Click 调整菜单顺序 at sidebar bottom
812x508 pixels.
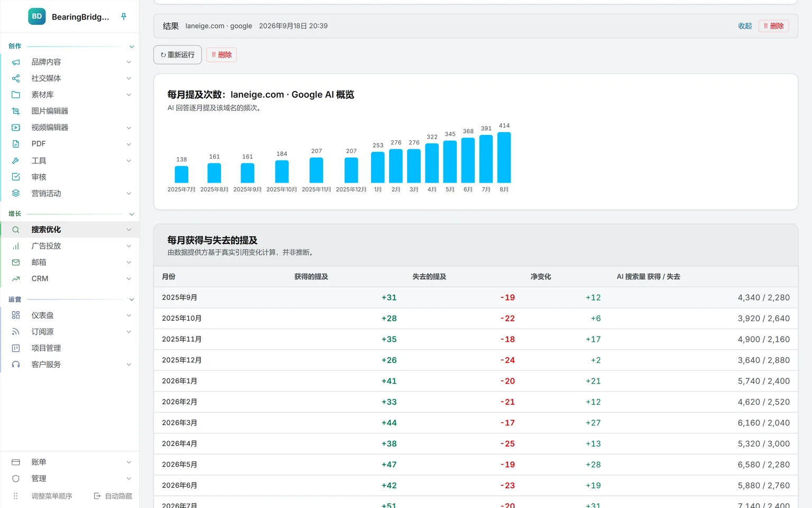(x=52, y=496)
